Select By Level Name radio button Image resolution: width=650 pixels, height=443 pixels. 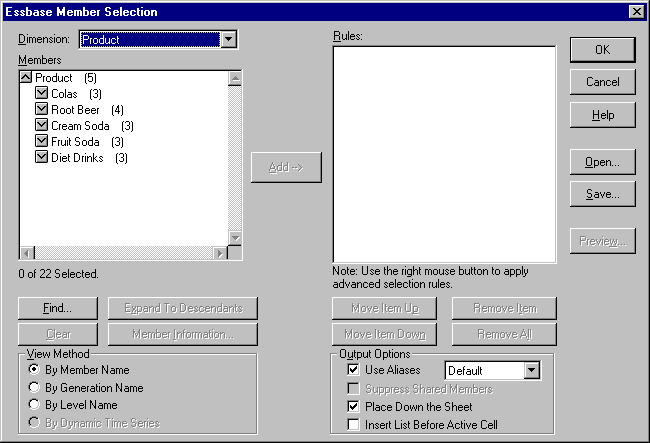(35, 406)
